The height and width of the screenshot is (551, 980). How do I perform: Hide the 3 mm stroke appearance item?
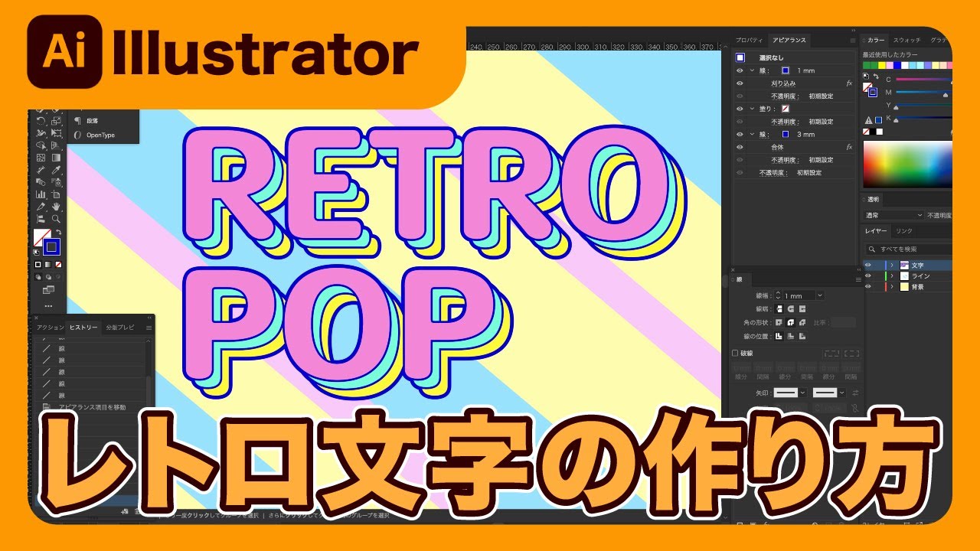pos(740,134)
